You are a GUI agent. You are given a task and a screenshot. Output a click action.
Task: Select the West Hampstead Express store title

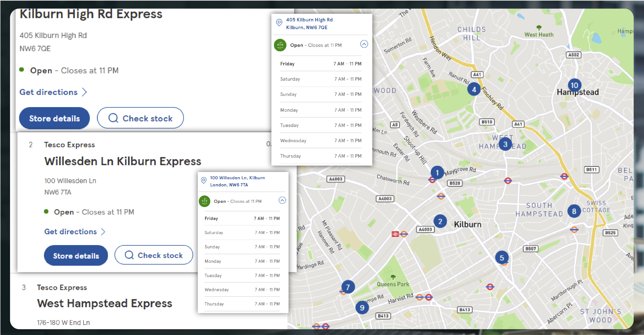[x=104, y=303]
